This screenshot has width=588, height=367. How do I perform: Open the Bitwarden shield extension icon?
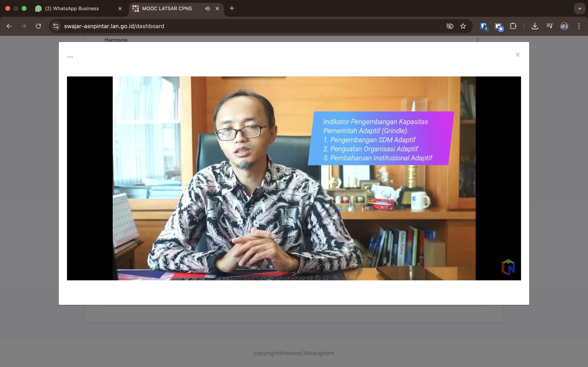click(483, 26)
